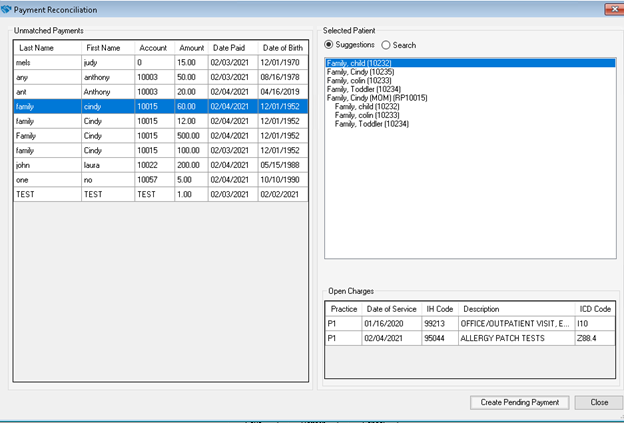624x423 pixels.
Task: Select the Search radio button
Action: 386,45
